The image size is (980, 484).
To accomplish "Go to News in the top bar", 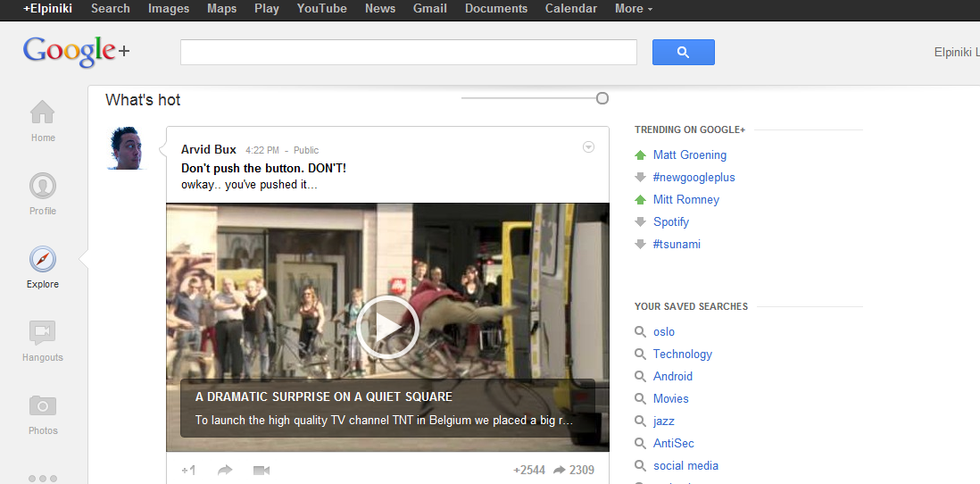I will [x=380, y=9].
